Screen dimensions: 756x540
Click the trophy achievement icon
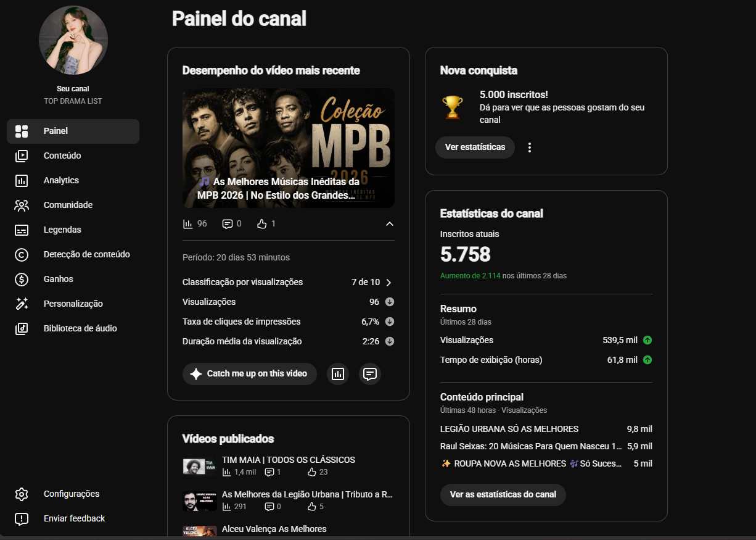tap(453, 107)
